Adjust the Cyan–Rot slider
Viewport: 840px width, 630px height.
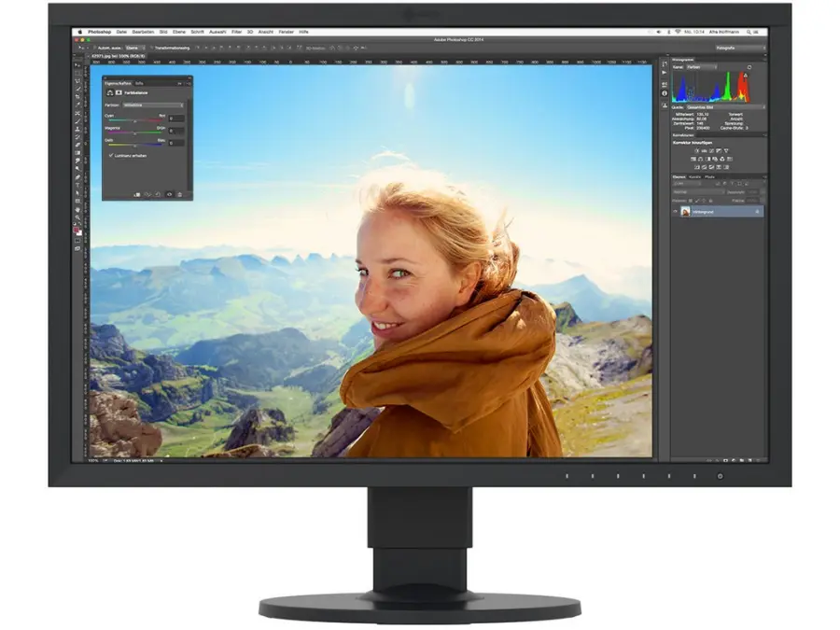(135, 120)
